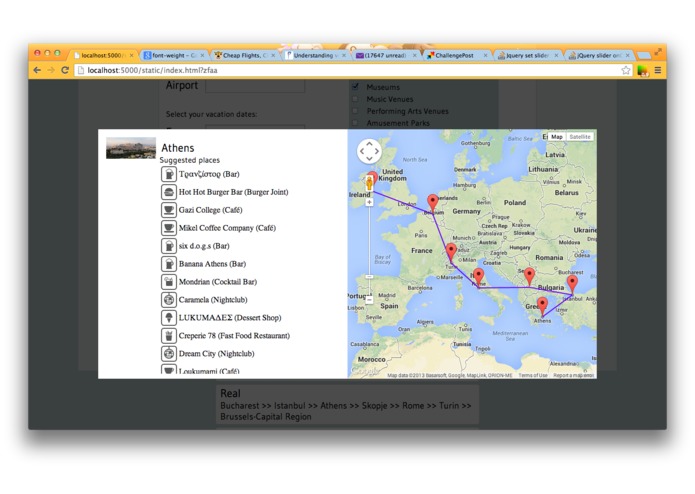The image size is (695, 494).
Task: Switch to the jquery set slider tab
Action: (527, 55)
